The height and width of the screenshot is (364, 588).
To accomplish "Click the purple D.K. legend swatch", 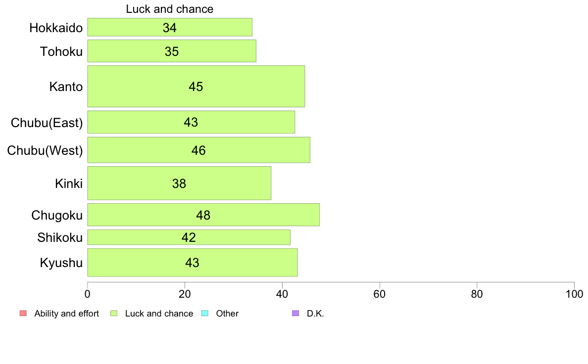I will [x=295, y=314].
